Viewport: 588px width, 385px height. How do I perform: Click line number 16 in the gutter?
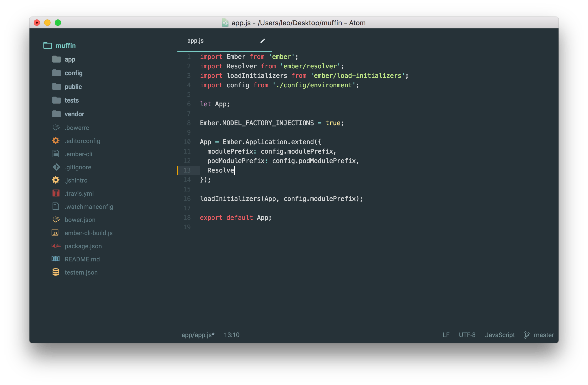[187, 199]
